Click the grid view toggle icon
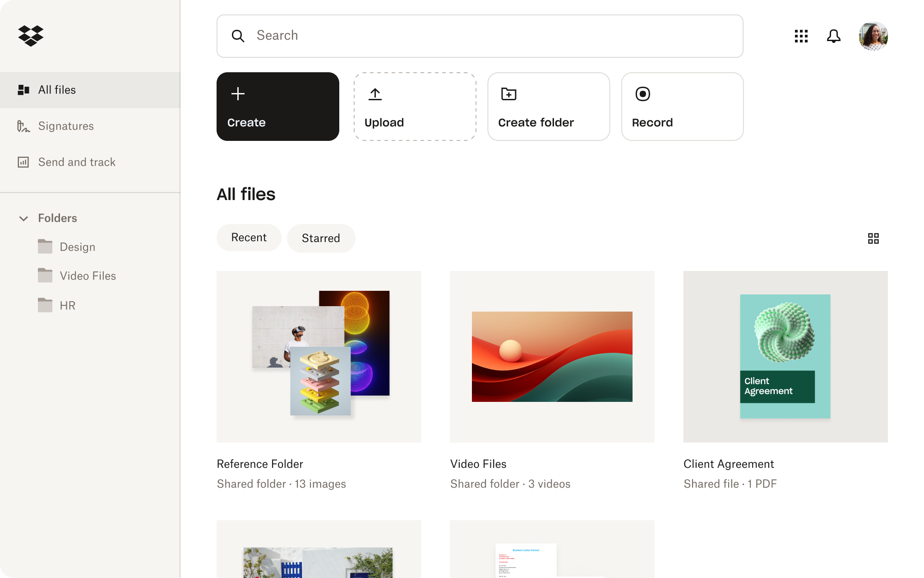 873,238
